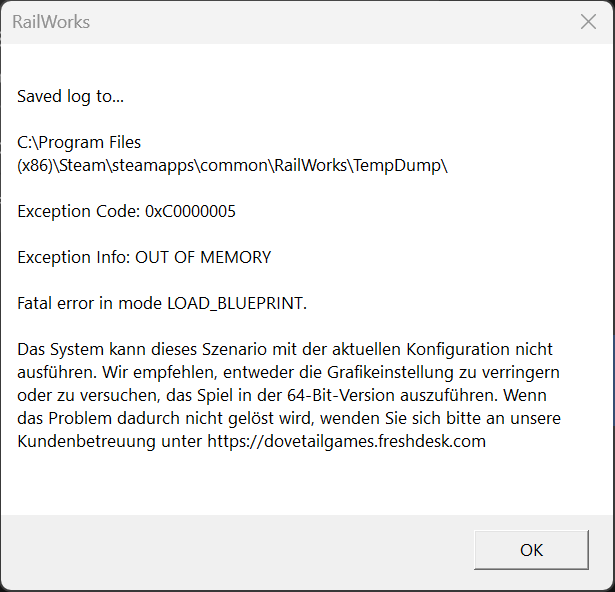Click the exception code 0xC0000005
The image size is (615, 592).
point(190,211)
